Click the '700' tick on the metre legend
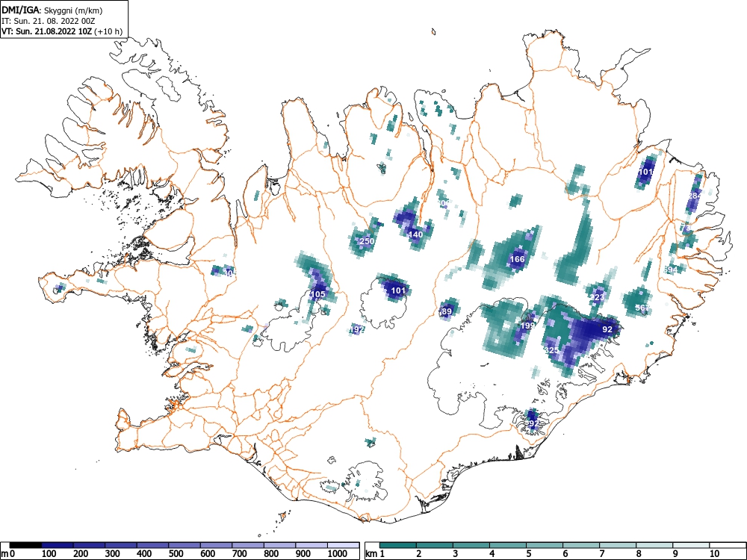 (x=240, y=554)
